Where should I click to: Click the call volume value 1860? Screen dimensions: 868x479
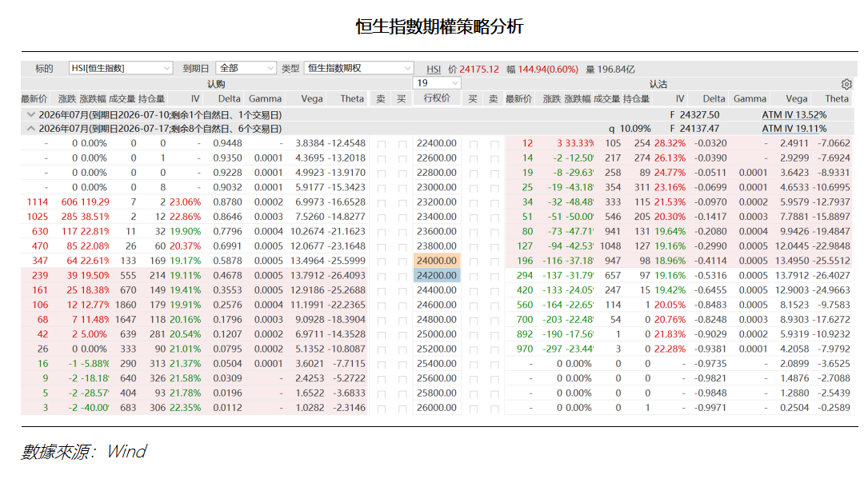tap(126, 305)
